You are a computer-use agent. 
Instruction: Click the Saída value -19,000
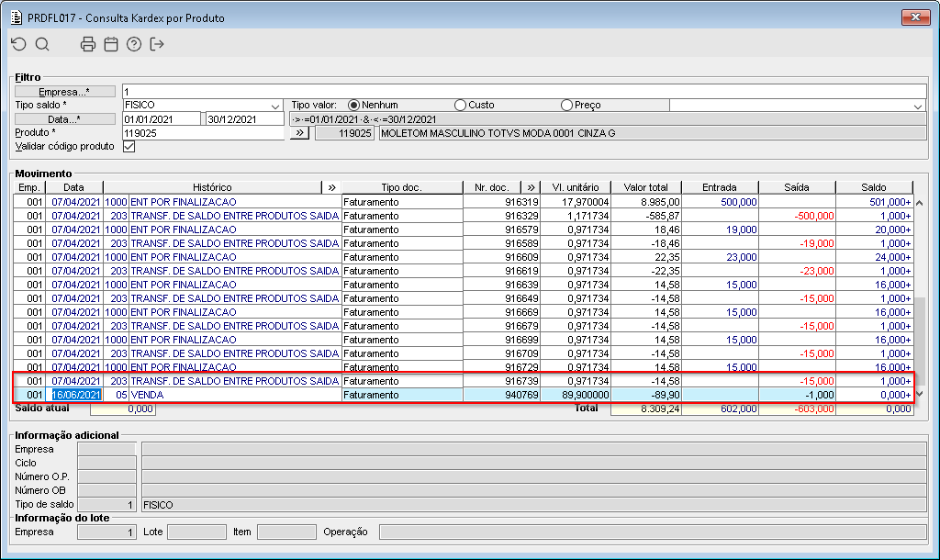(816, 243)
